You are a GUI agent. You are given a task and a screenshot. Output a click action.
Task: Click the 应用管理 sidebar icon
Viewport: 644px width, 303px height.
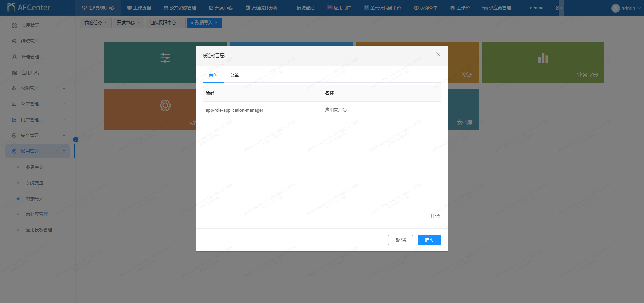point(14,26)
